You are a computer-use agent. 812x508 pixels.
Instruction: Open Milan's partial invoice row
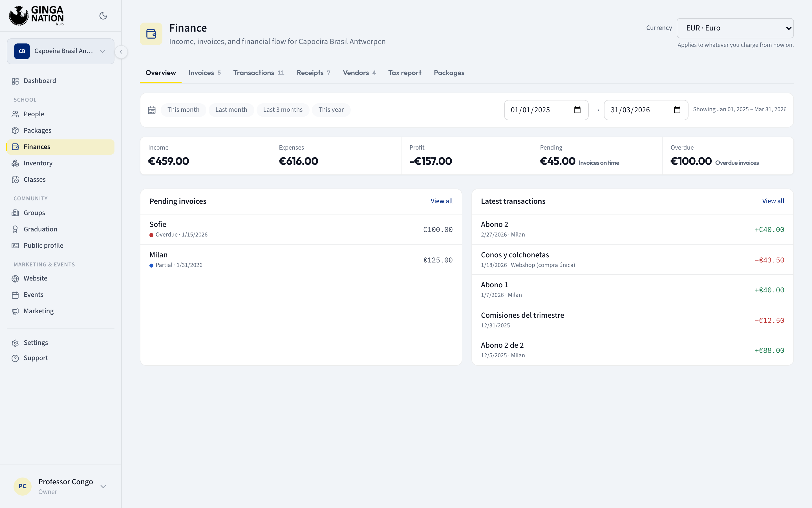click(x=301, y=260)
